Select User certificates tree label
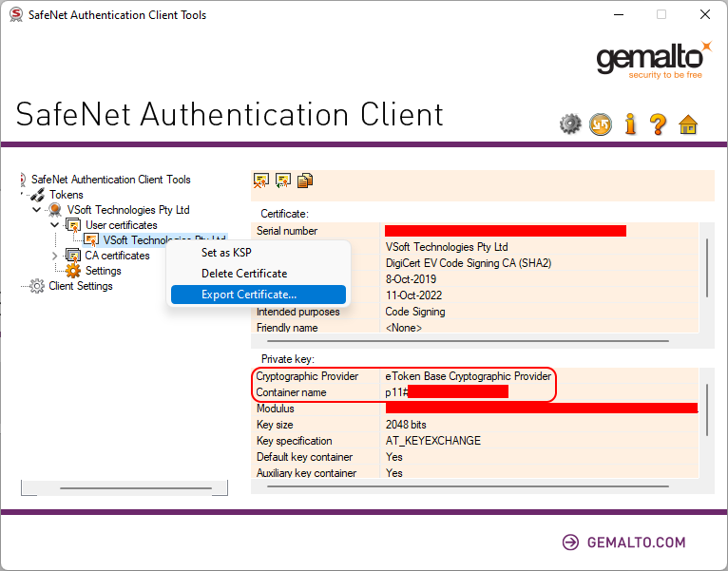This screenshot has height=571, width=728. (122, 225)
